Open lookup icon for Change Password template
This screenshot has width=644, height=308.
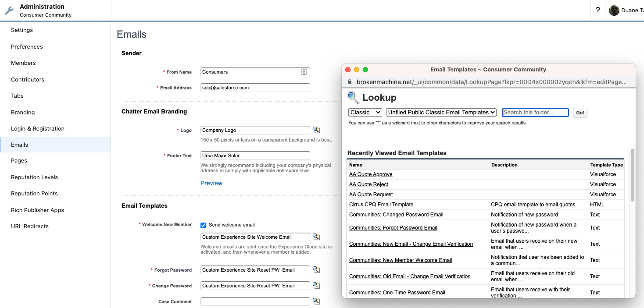[x=316, y=286]
